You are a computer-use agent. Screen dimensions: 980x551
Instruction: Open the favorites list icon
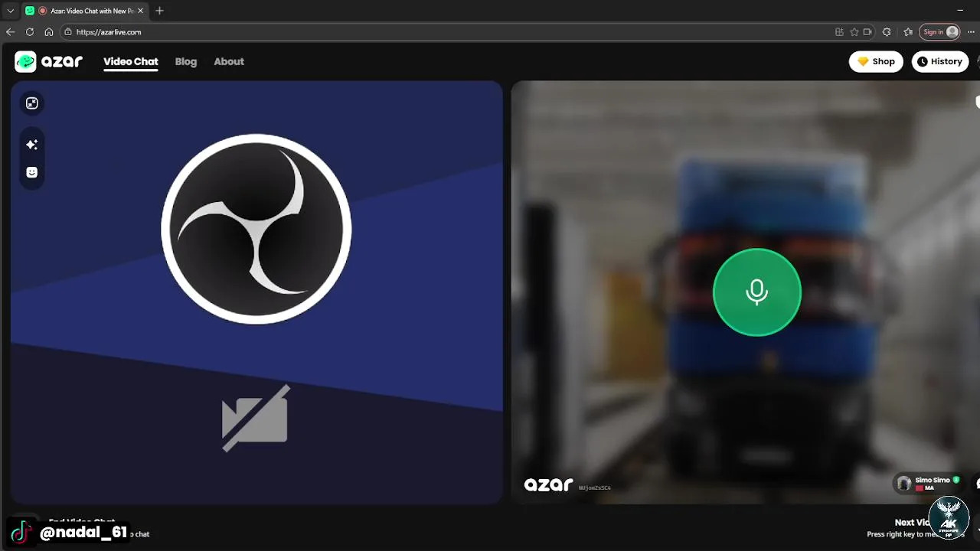[x=908, y=32]
